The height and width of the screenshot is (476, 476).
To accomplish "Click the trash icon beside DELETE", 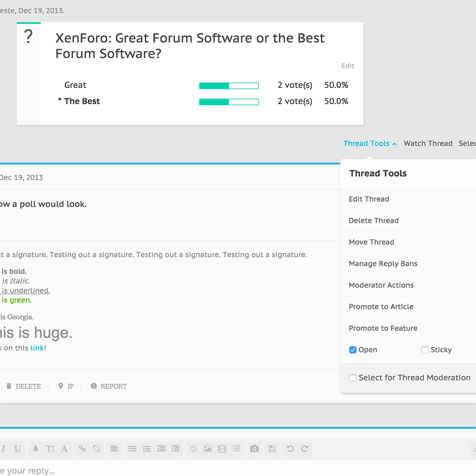I will pos(9,386).
